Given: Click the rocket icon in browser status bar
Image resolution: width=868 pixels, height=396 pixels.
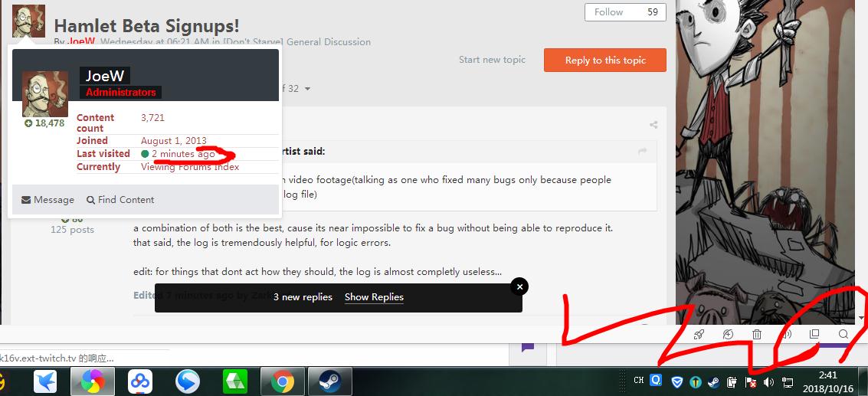Looking at the screenshot, I should tap(699, 335).
